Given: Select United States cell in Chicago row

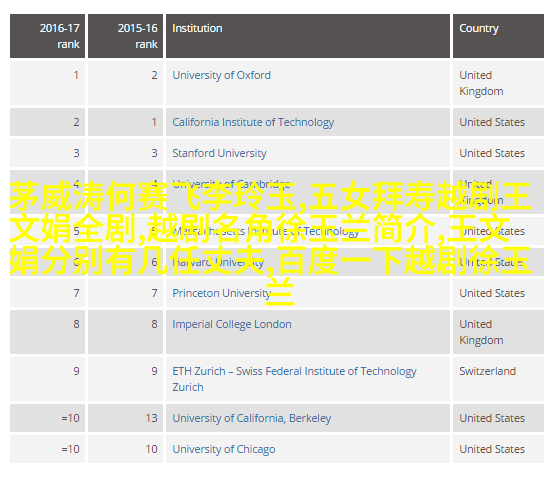Looking at the screenshot, I should (498, 449).
